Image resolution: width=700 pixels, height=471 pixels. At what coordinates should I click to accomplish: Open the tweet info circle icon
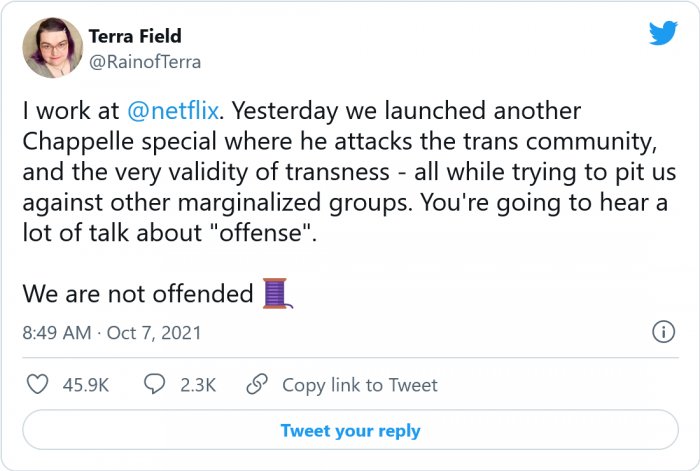pos(662,332)
